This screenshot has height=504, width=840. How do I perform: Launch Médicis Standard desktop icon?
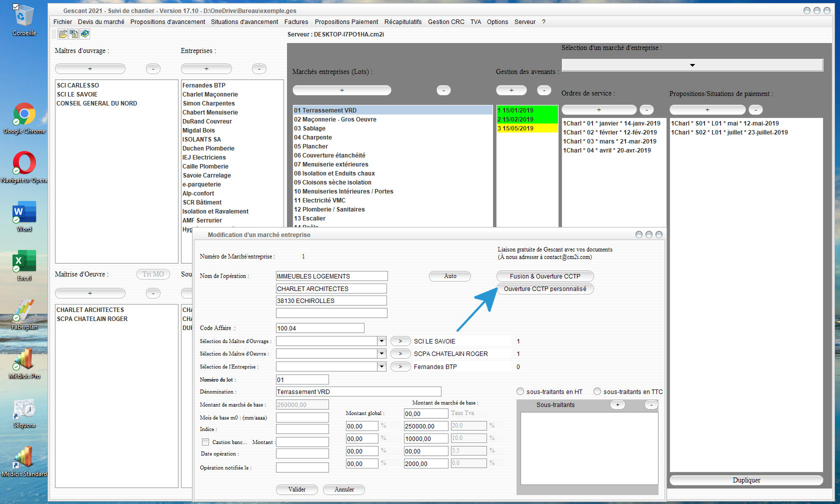[24, 461]
